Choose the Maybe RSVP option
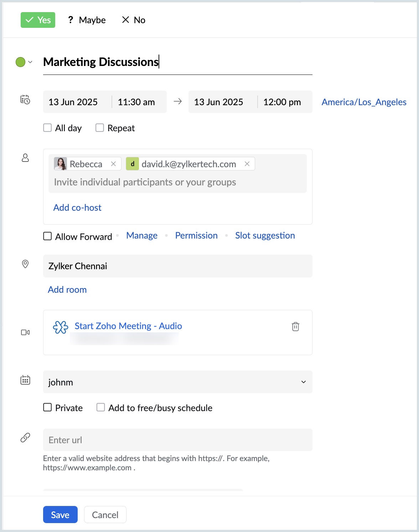 87,20
